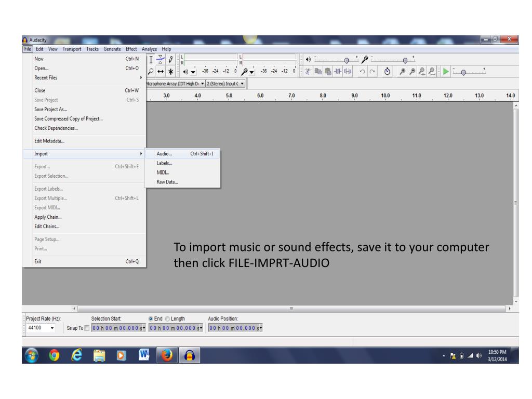This screenshot has height=399, width=532.
Task: Click the Redo arrow icon
Action: 372,71
